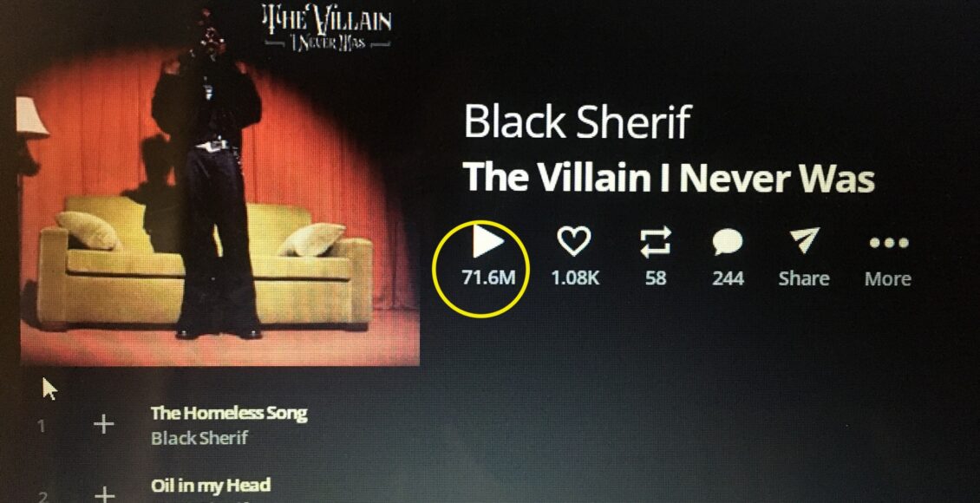Click Black Sherif under The Homeless Song

pyautogui.click(x=199, y=438)
